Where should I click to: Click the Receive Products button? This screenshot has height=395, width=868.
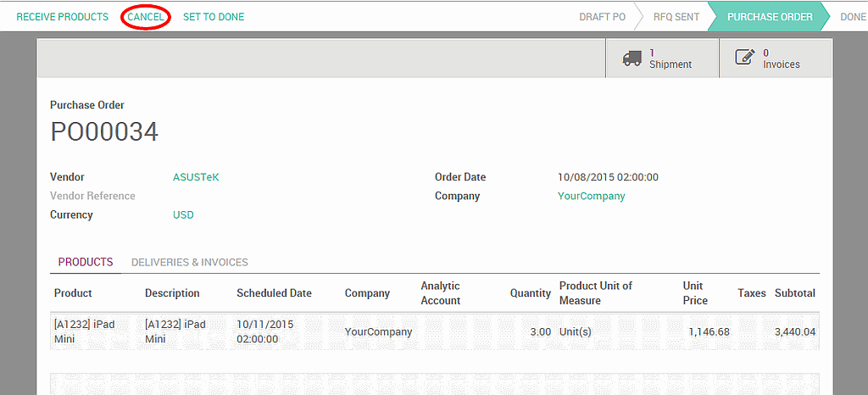(x=63, y=17)
